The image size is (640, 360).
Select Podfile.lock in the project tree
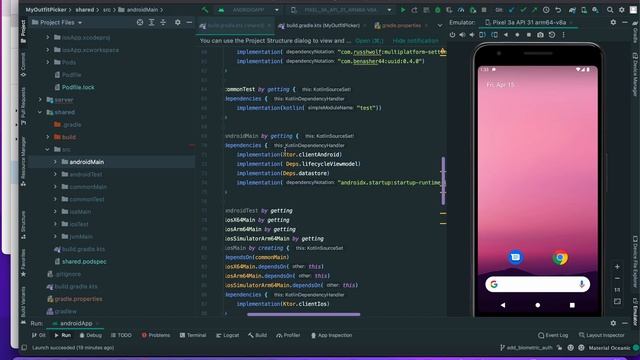(78, 87)
